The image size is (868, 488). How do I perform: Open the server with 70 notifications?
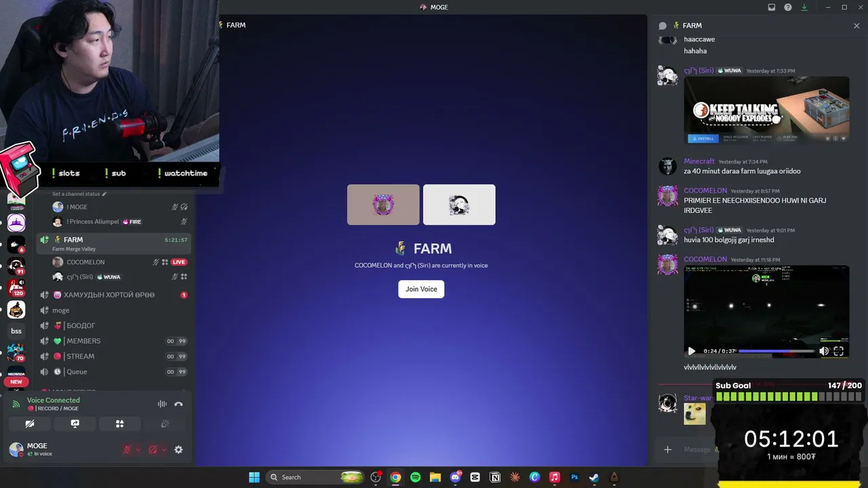pos(16,353)
